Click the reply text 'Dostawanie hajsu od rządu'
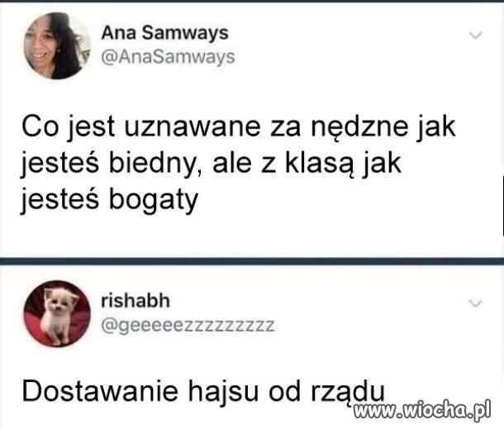Screen dimensions: 504x430 (203, 392)
